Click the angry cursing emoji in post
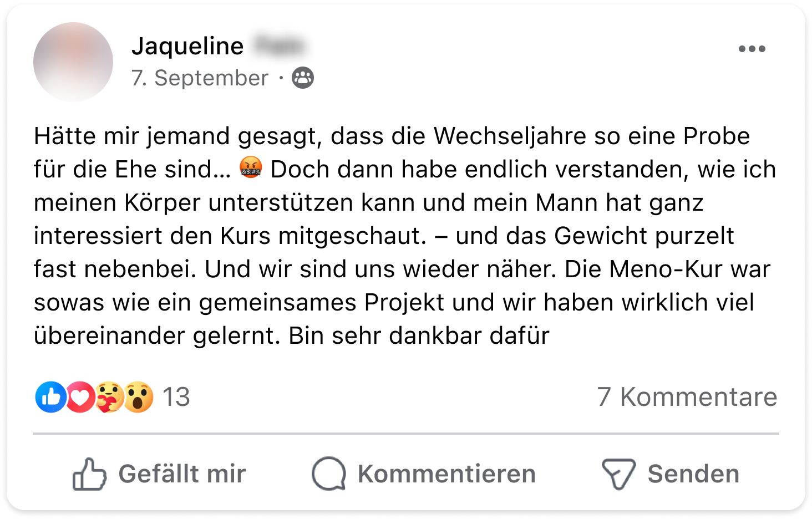 (251, 167)
